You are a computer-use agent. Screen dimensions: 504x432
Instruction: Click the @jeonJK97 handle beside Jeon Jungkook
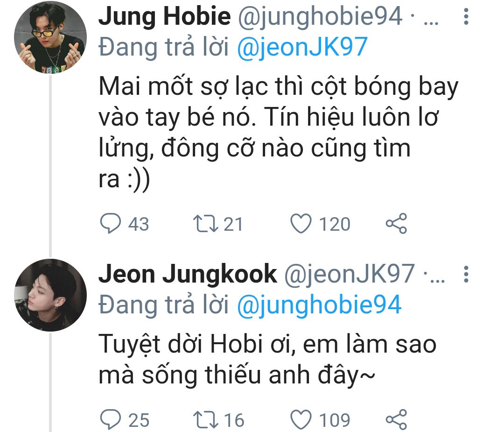point(350,274)
